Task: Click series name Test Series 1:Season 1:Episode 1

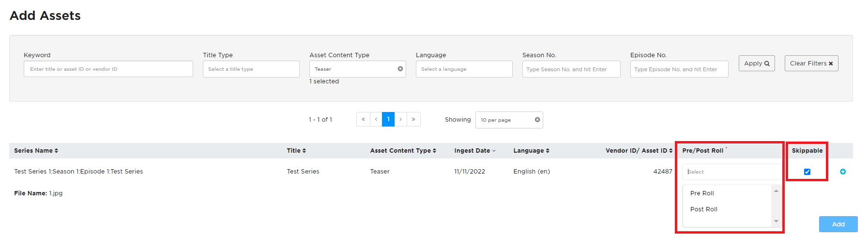Action: 78,171
